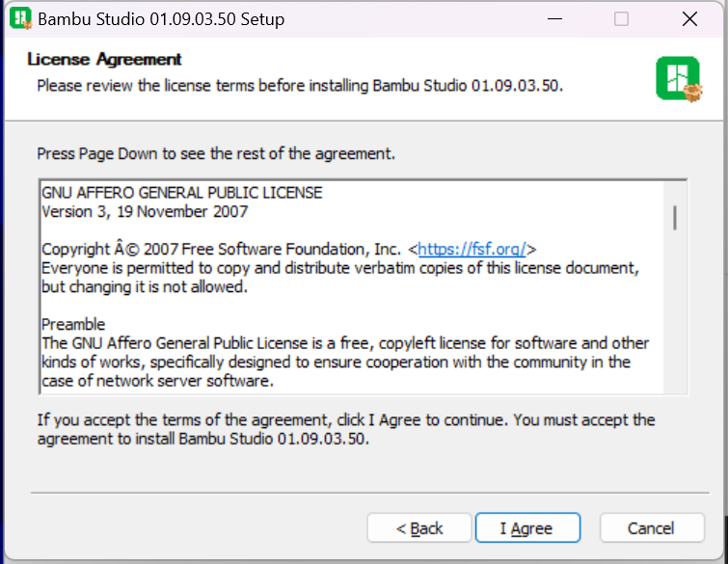The height and width of the screenshot is (564, 728).
Task: Cancel the Bambu Studio setup
Action: [652, 527]
